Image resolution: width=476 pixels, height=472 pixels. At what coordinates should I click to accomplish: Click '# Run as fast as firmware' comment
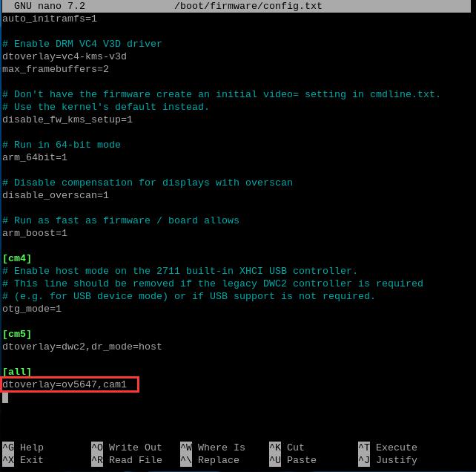[x=121, y=220]
